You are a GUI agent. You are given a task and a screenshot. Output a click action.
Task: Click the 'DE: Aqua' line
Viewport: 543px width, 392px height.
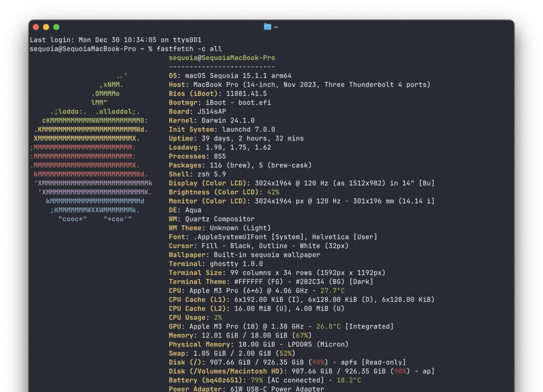point(185,210)
